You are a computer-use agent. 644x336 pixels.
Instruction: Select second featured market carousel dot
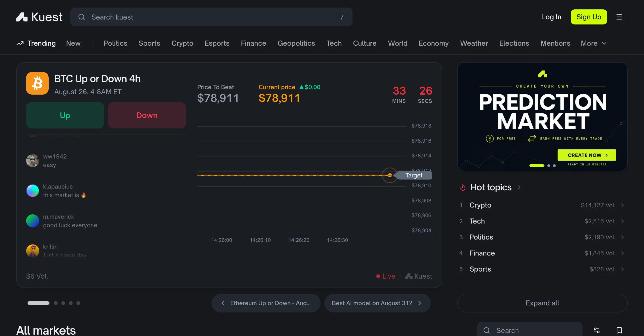(56, 303)
